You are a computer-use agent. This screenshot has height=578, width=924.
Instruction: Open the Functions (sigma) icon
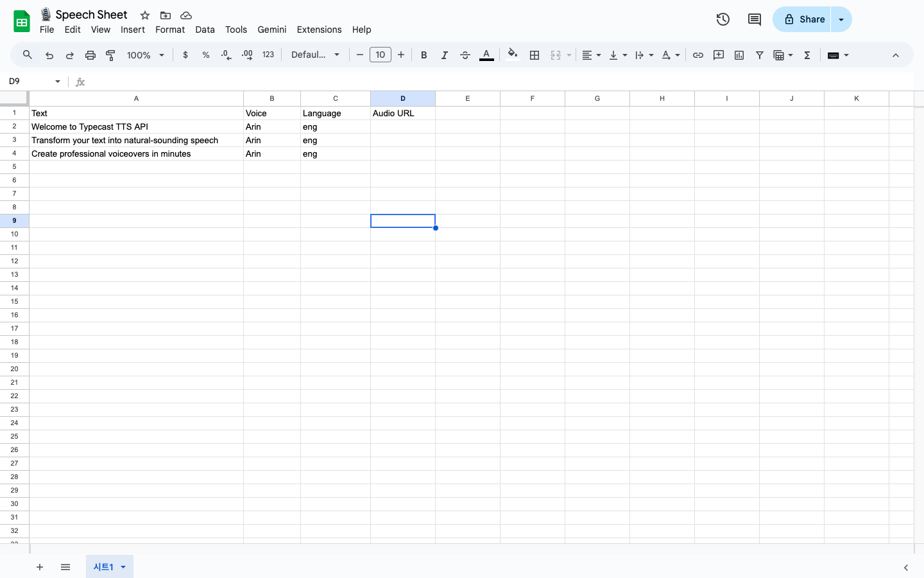pyautogui.click(x=807, y=55)
